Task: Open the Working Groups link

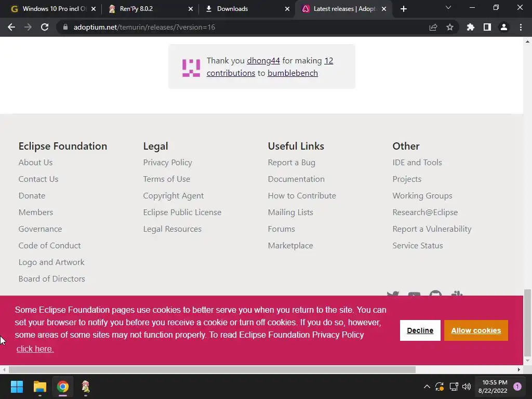Action: [422, 196]
